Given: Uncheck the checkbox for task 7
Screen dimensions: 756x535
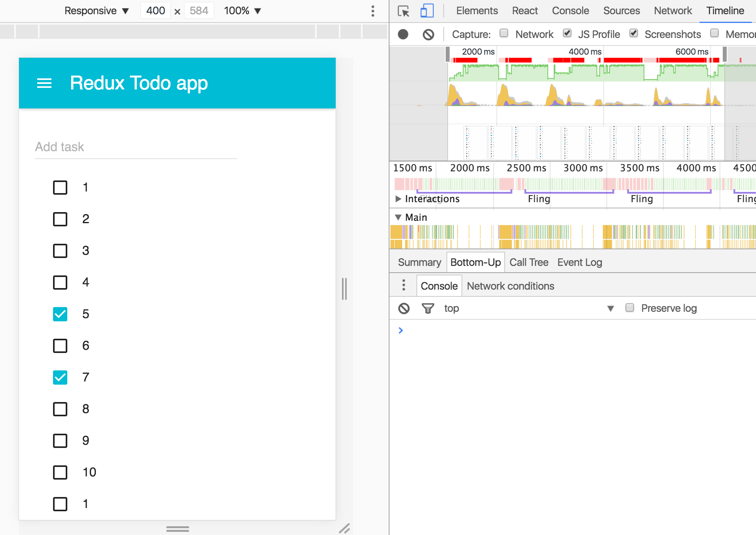Looking at the screenshot, I should 60,378.
